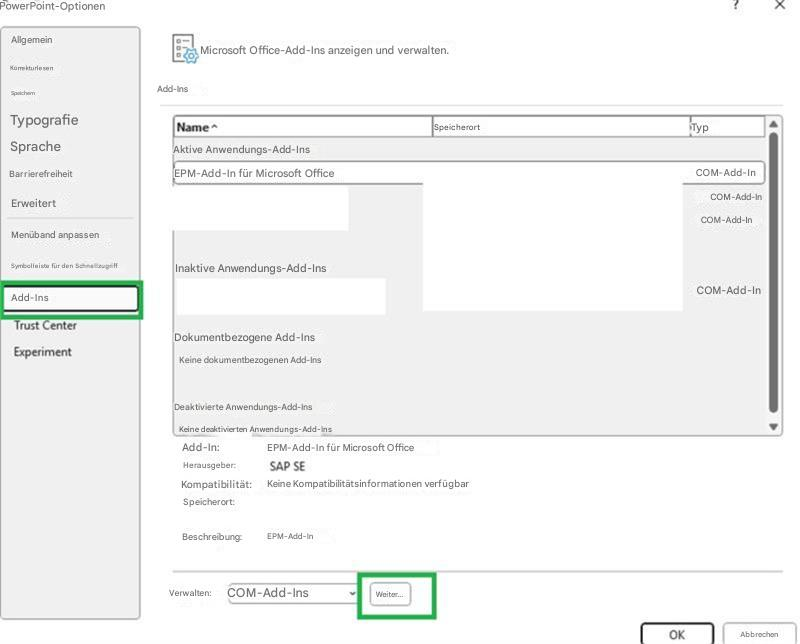Click the SAP SE publisher value

287,466
